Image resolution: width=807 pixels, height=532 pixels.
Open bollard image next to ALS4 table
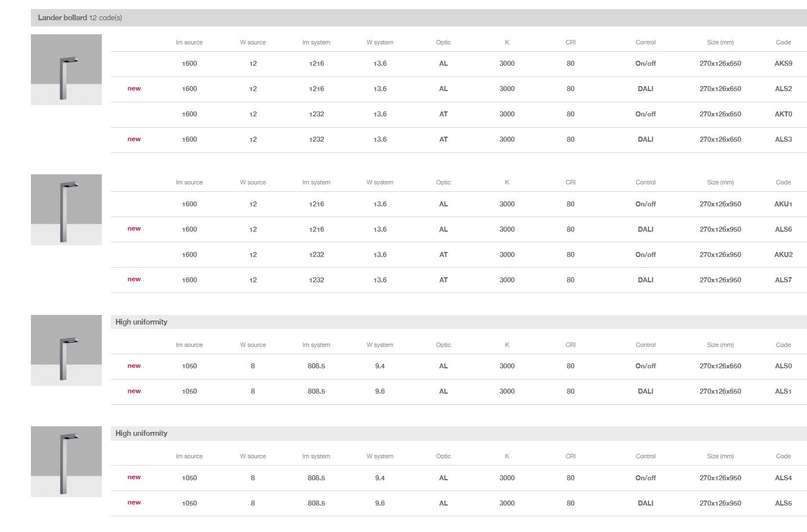[x=66, y=462]
